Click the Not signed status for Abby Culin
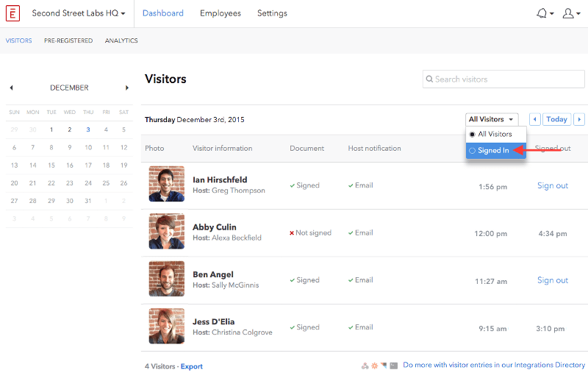 (x=310, y=232)
